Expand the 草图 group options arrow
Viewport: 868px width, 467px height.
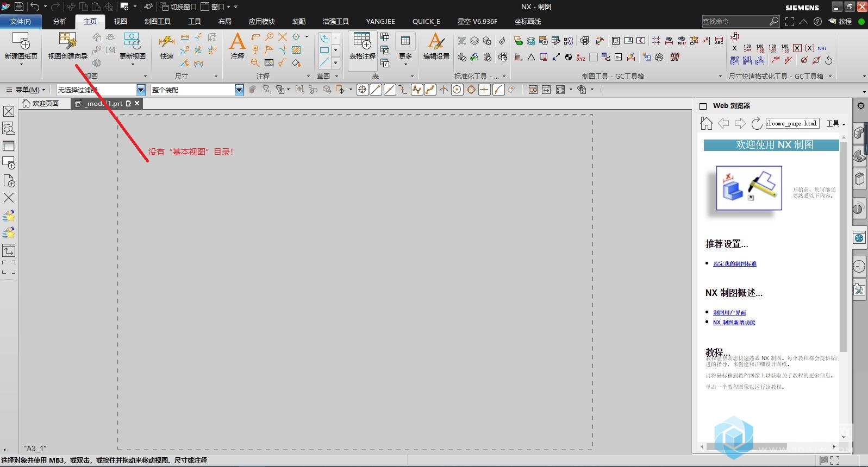pyautogui.click(x=336, y=77)
